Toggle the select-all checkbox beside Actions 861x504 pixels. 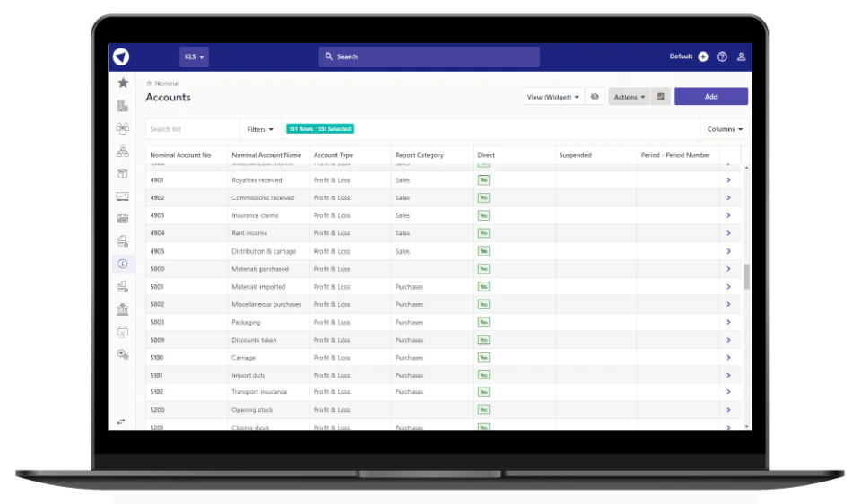coord(661,97)
